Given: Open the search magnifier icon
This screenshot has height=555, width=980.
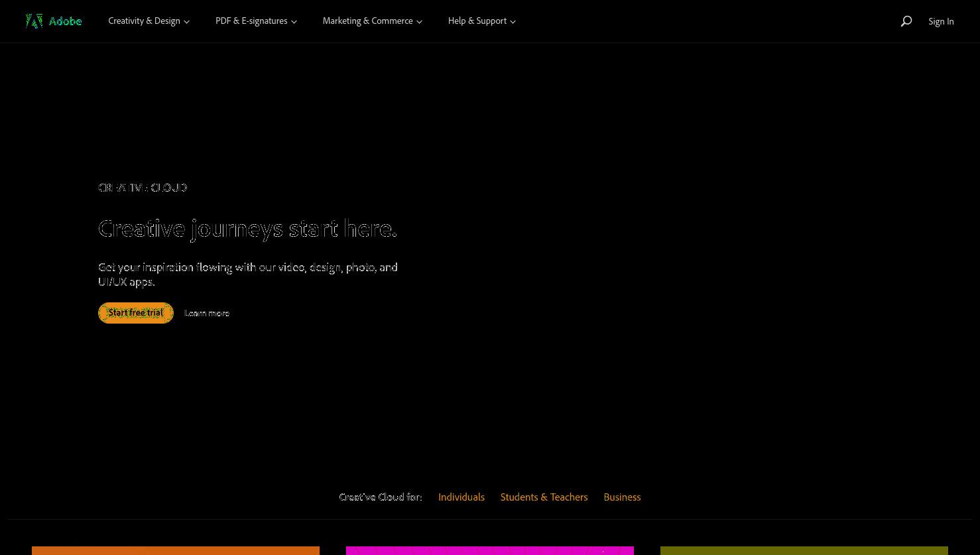Looking at the screenshot, I should click(x=906, y=21).
